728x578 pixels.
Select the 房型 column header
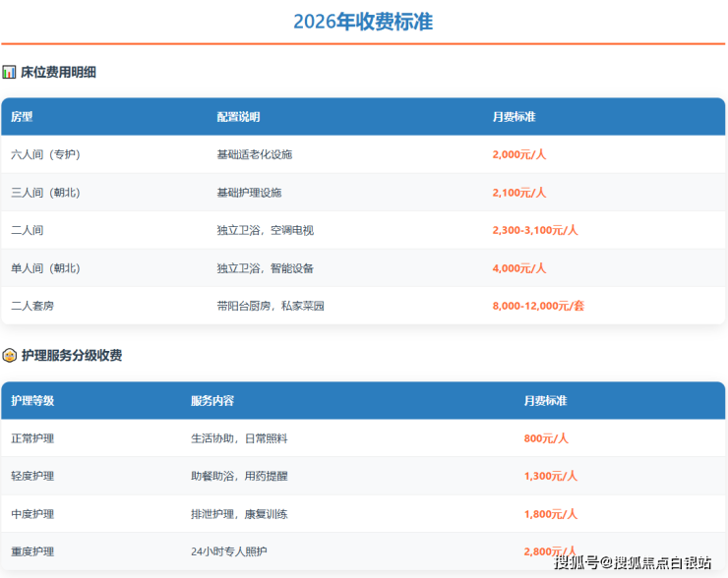[x=22, y=117]
